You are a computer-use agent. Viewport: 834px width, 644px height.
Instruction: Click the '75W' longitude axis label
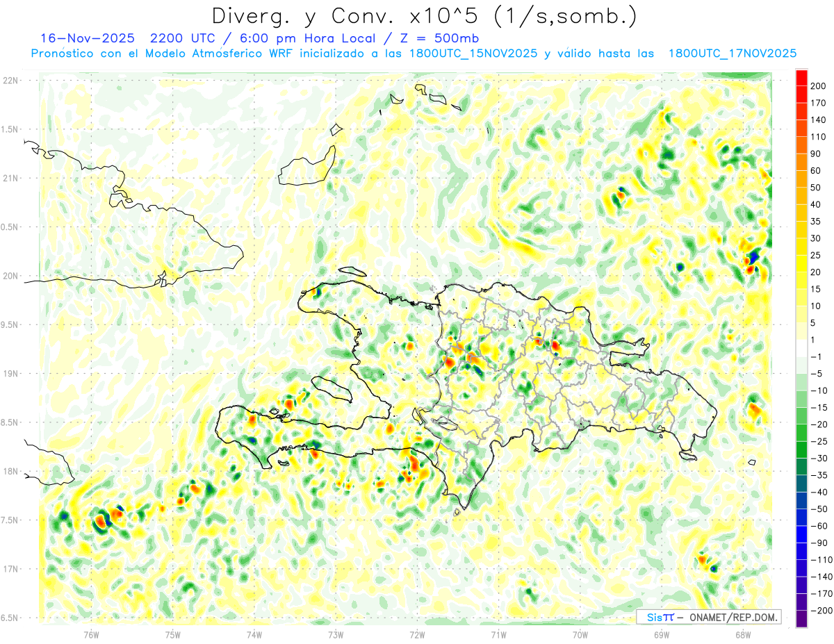point(172,634)
